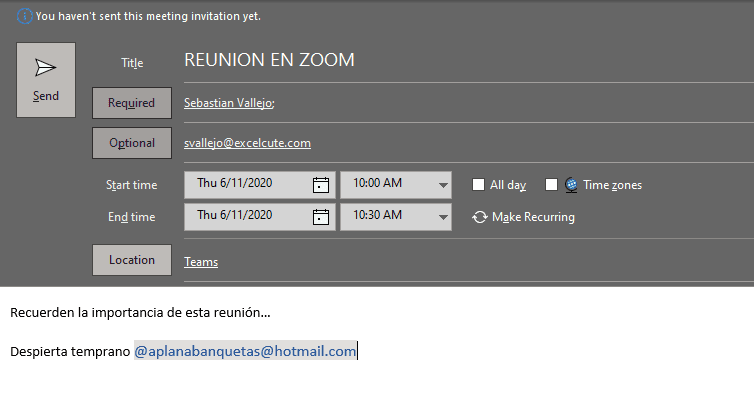Click Make Recurring
The image size is (754, 419).
[x=524, y=217]
